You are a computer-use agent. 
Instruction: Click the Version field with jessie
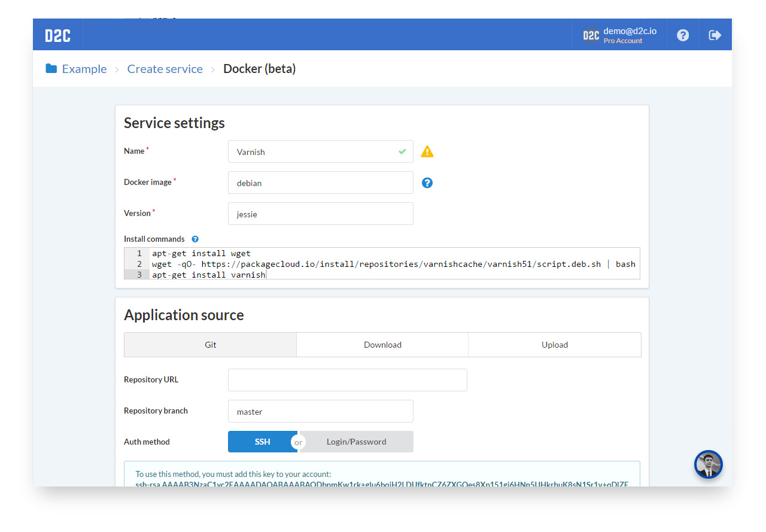click(x=321, y=214)
